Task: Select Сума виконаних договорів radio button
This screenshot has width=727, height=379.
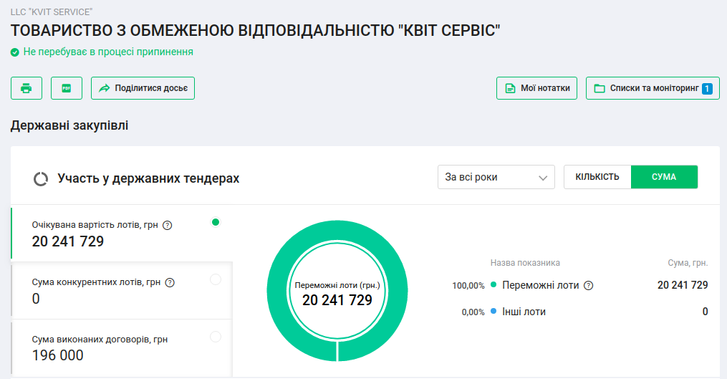Action: pyautogui.click(x=215, y=336)
